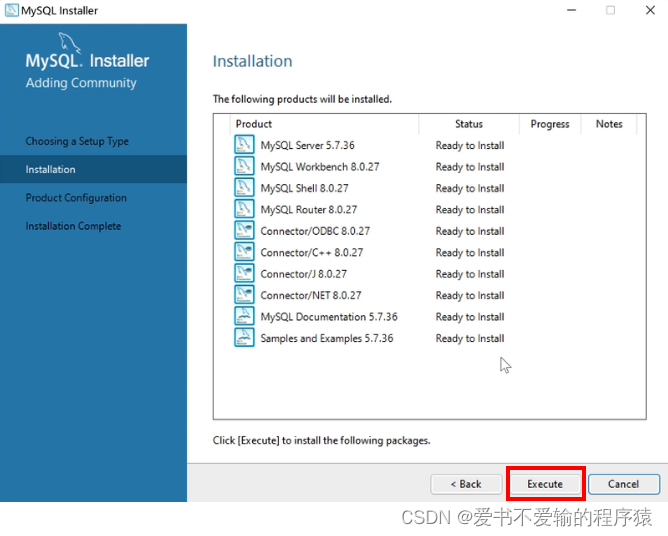Select the Product Configuration step

click(76, 198)
